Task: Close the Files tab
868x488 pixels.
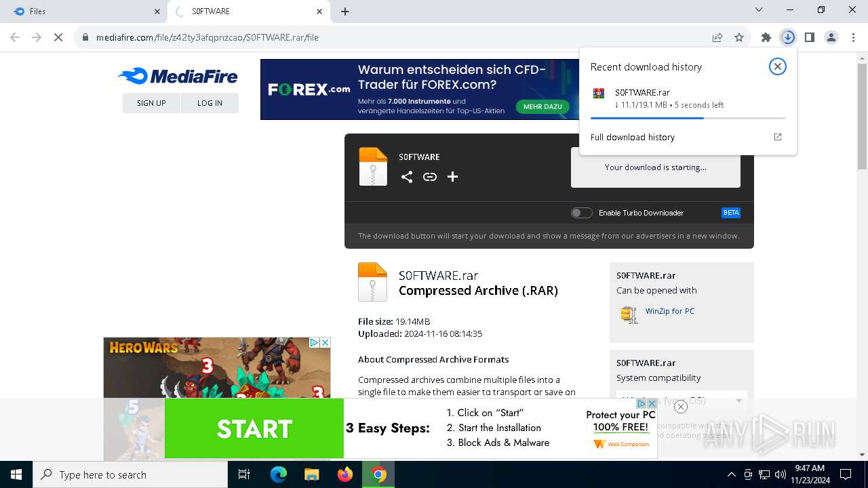Action: tap(157, 12)
